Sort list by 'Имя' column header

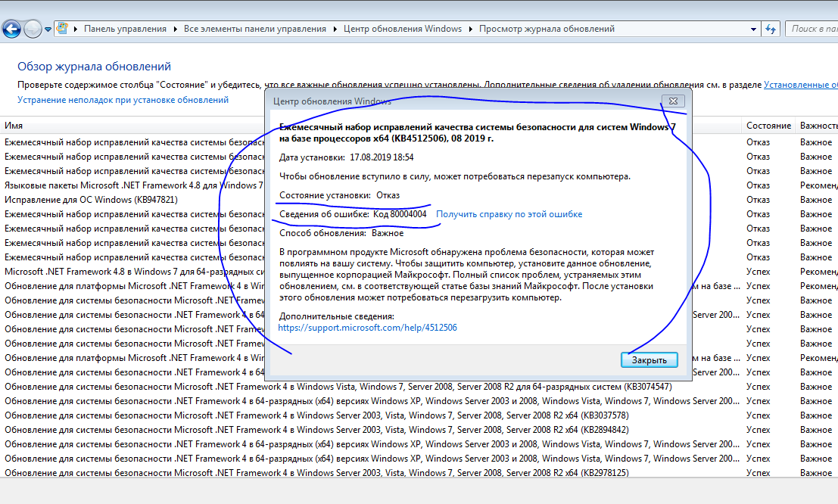pos(14,126)
